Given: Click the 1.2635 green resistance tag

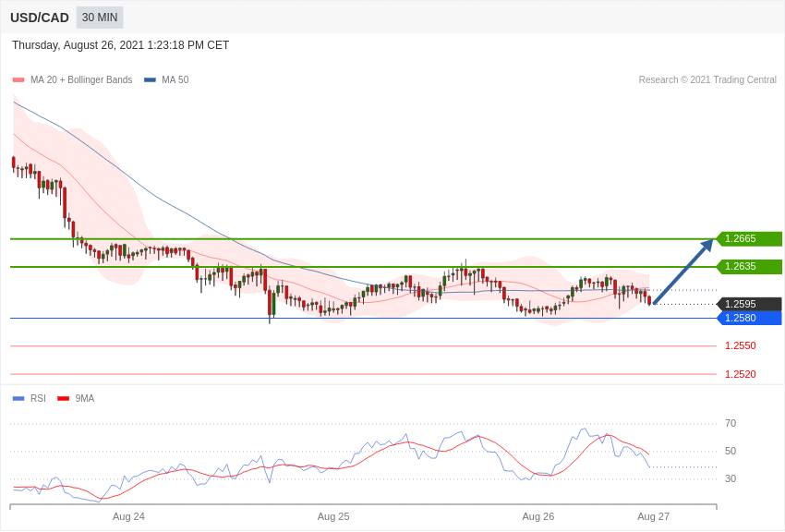Looking at the screenshot, I should pos(749,267).
